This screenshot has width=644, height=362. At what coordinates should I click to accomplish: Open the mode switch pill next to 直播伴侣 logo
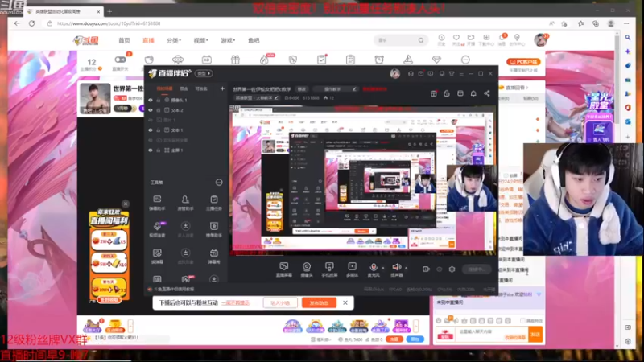pyautogui.click(x=204, y=73)
